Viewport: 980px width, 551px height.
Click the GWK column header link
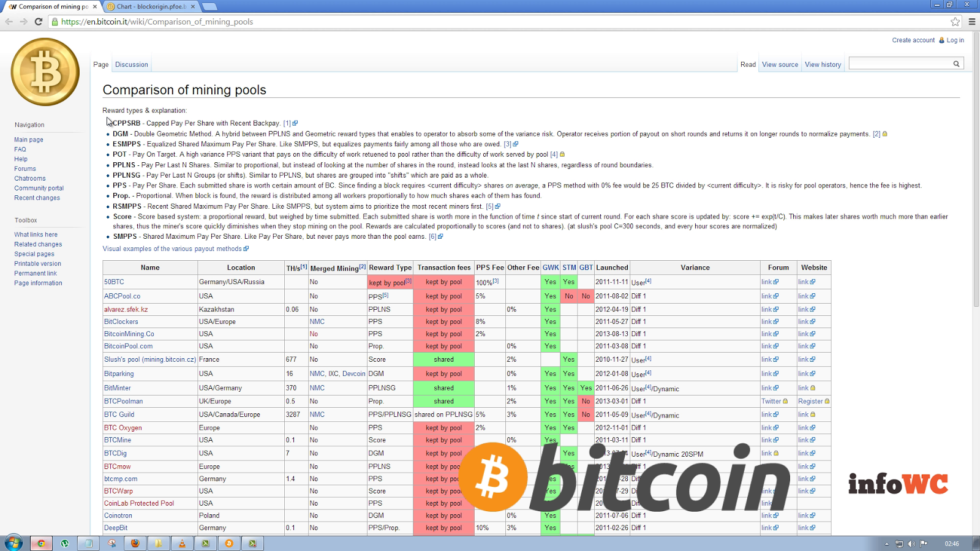pos(551,268)
